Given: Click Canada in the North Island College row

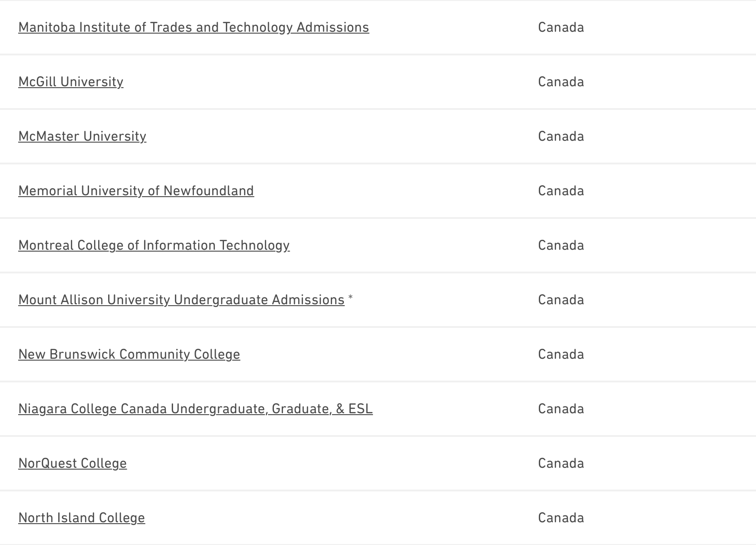Looking at the screenshot, I should coord(561,518).
